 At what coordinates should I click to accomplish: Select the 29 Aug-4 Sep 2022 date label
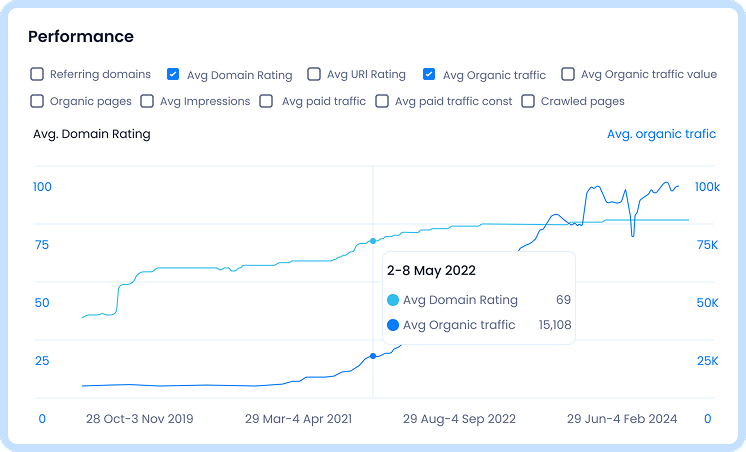pyautogui.click(x=459, y=419)
